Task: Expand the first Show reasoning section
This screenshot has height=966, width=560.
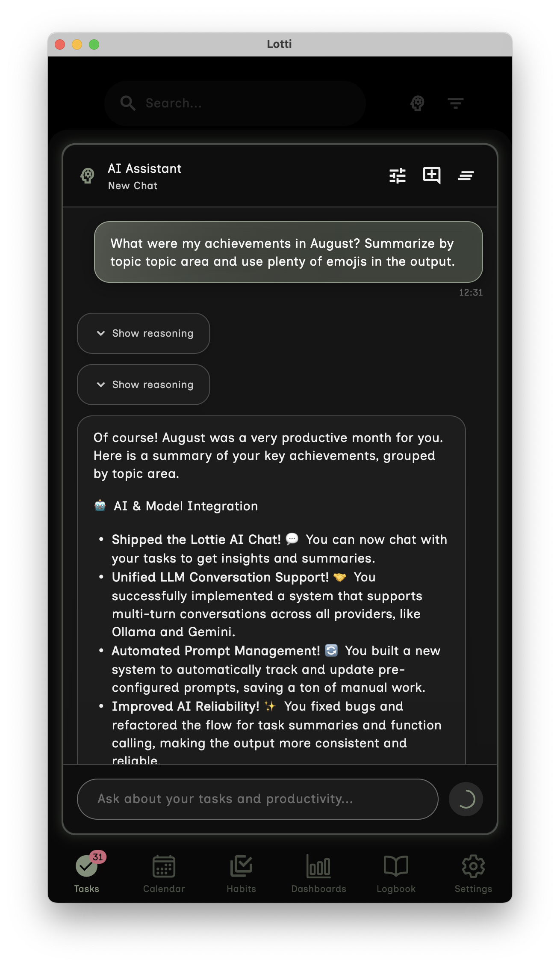Action: coord(144,333)
